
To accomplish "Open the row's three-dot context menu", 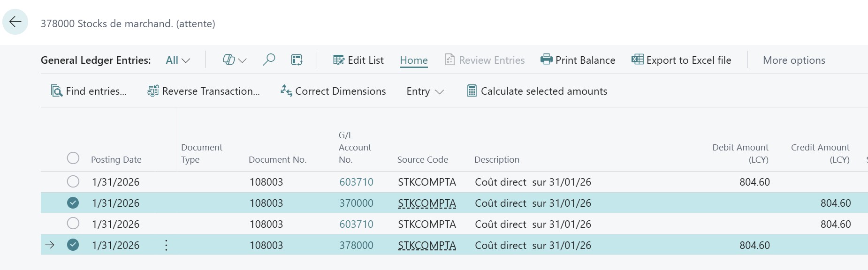I will [166, 245].
